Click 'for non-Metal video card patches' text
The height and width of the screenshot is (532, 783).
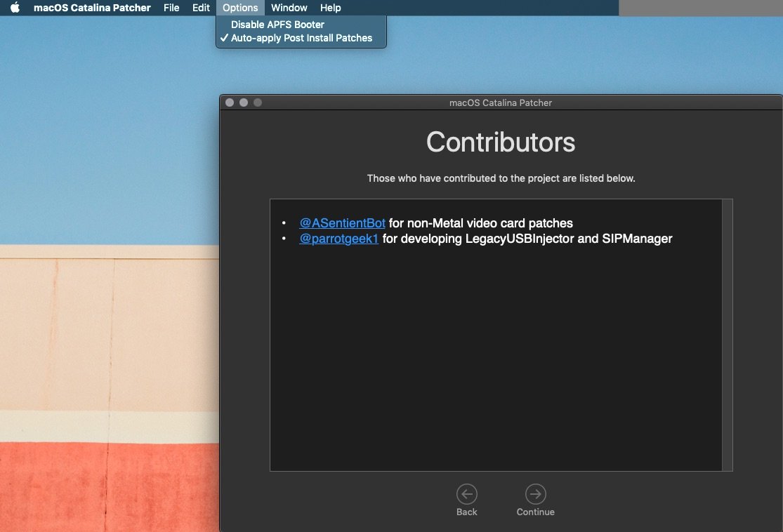pos(480,223)
